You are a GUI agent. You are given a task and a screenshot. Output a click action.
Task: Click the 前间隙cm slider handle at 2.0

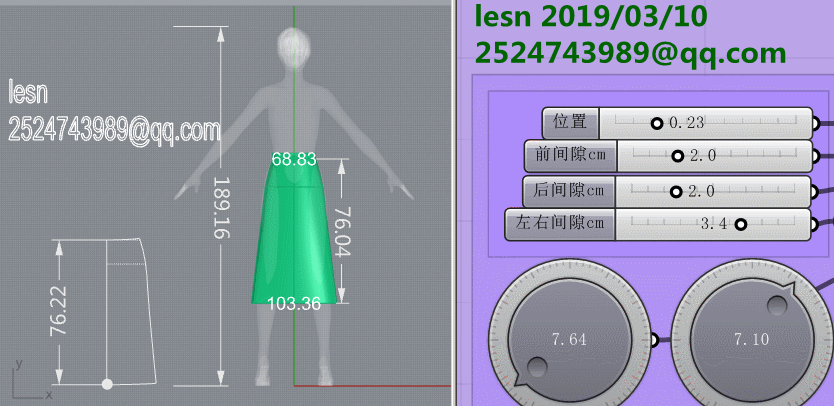677,156
